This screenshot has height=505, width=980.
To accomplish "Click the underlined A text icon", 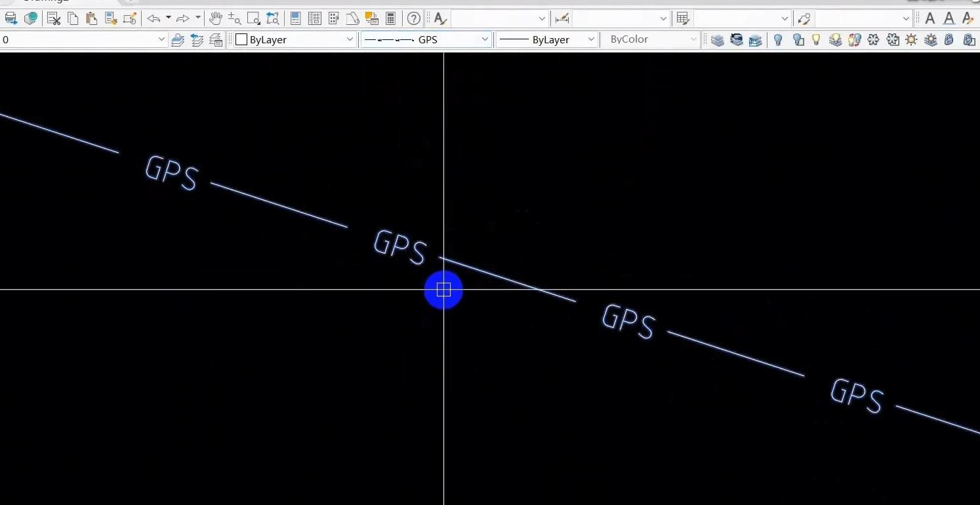I will tap(949, 18).
